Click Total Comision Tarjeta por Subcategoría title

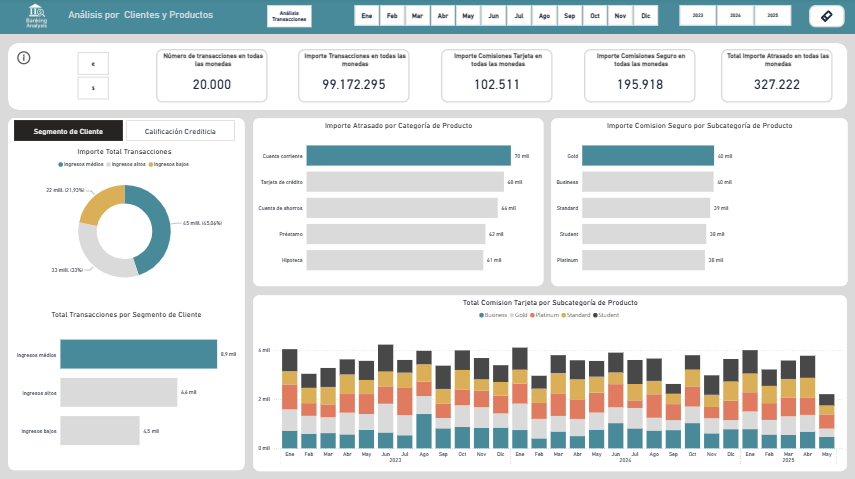[550, 302]
